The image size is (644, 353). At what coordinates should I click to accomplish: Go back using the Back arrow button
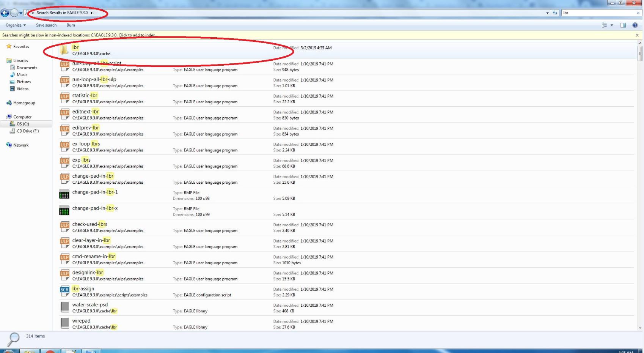(5, 13)
